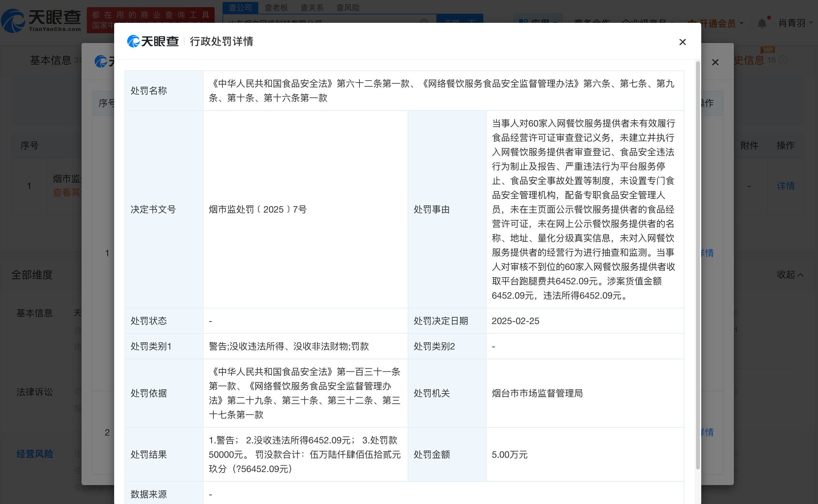Switch to the 查老板 tab

coord(276,7)
